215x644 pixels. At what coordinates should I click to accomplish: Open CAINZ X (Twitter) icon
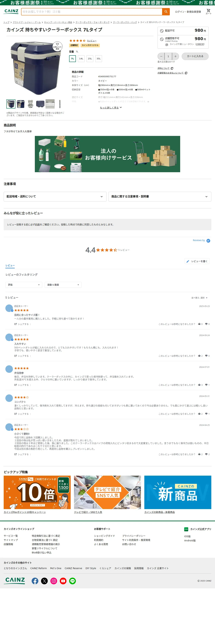pyautogui.click(x=44, y=581)
